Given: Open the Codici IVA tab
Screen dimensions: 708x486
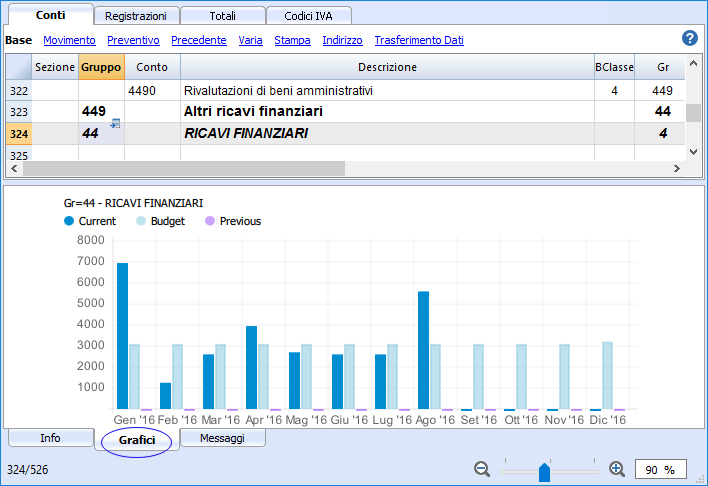Looking at the screenshot, I should coord(308,16).
